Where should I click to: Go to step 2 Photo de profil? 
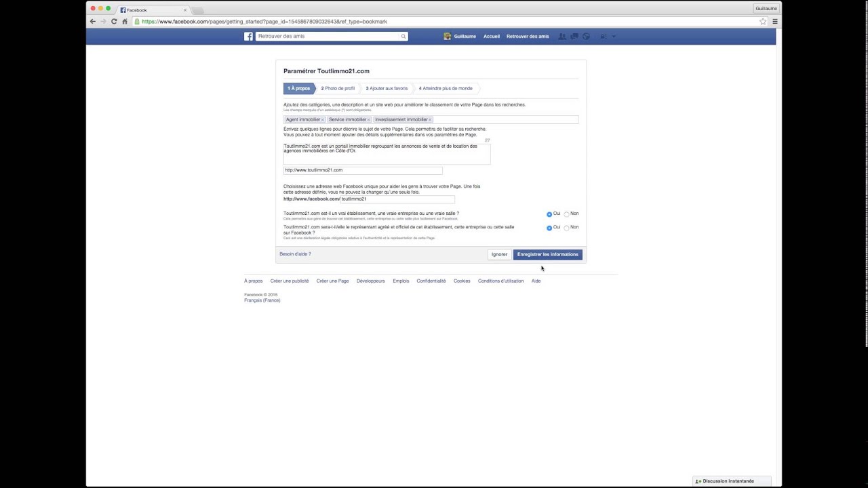(338, 89)
